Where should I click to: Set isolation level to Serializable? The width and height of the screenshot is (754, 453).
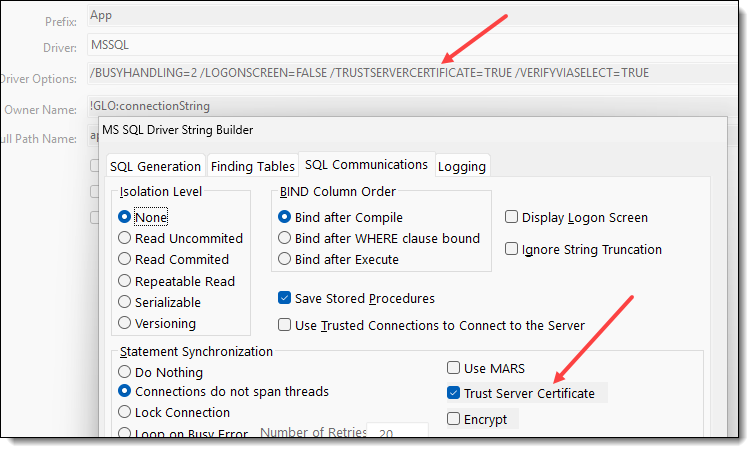click(125, 302)
